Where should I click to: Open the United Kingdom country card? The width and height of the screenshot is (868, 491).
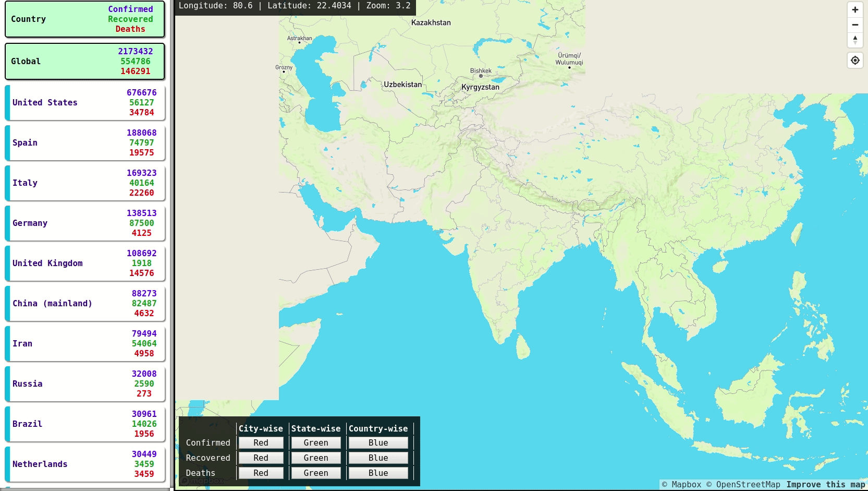[x=85, y=264]
